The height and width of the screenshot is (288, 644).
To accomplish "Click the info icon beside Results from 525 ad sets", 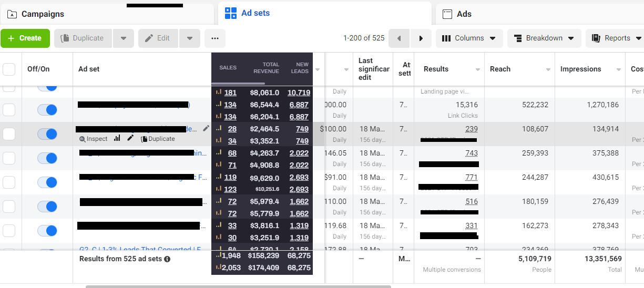I will (x=167, y=259).
